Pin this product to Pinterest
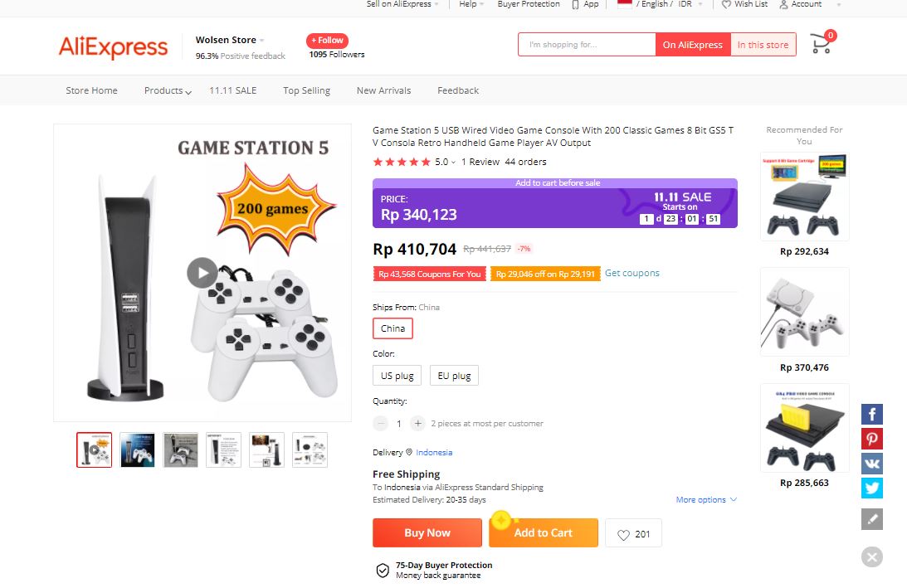 pos(871,439)
